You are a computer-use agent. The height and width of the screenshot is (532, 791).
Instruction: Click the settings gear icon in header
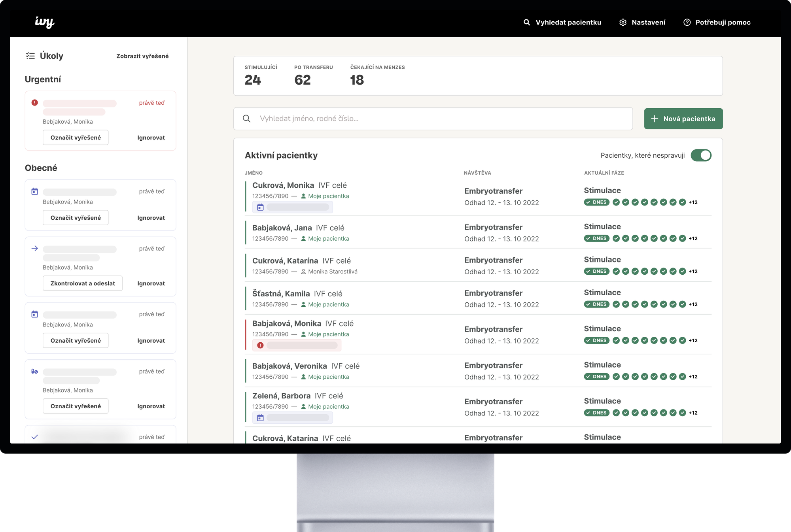point(623,22)
